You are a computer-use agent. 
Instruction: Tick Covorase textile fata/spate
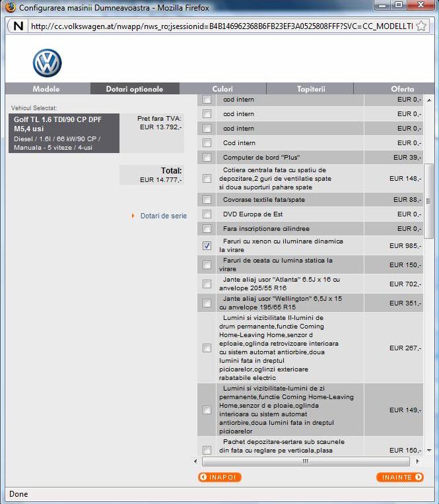[x=207, y=200]
